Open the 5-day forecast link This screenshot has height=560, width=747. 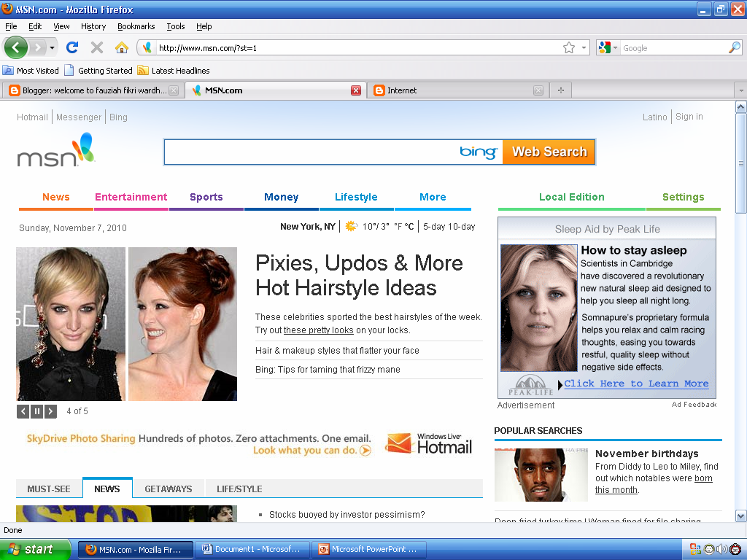tap(435, 227)
